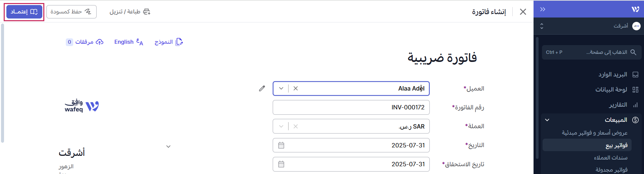Click the invoice number input field
This screenshot has height=174, width=644.
351,107
